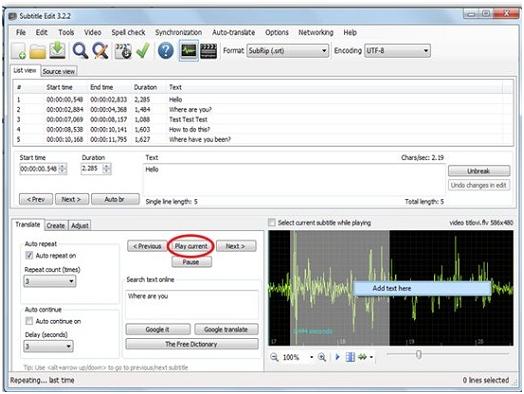The image size is (524, 394).
Task: Click the Unbreak button
Action: (479, 171)
